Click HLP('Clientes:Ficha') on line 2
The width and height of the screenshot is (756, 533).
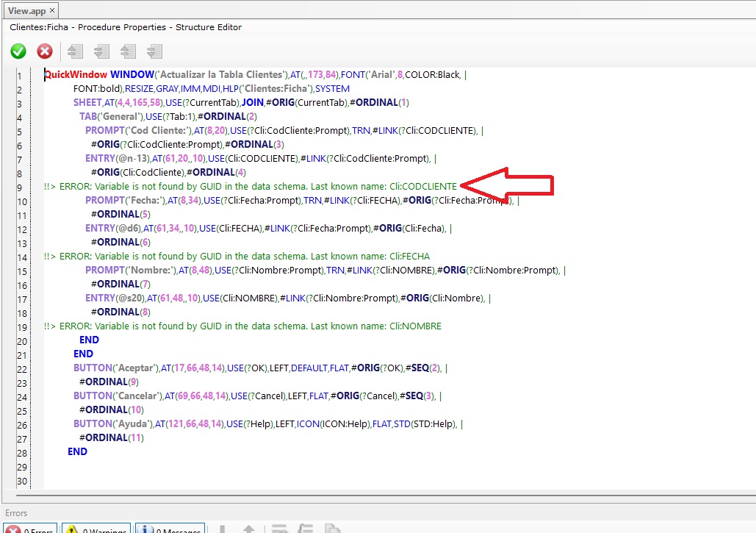[x=267, y=89]
